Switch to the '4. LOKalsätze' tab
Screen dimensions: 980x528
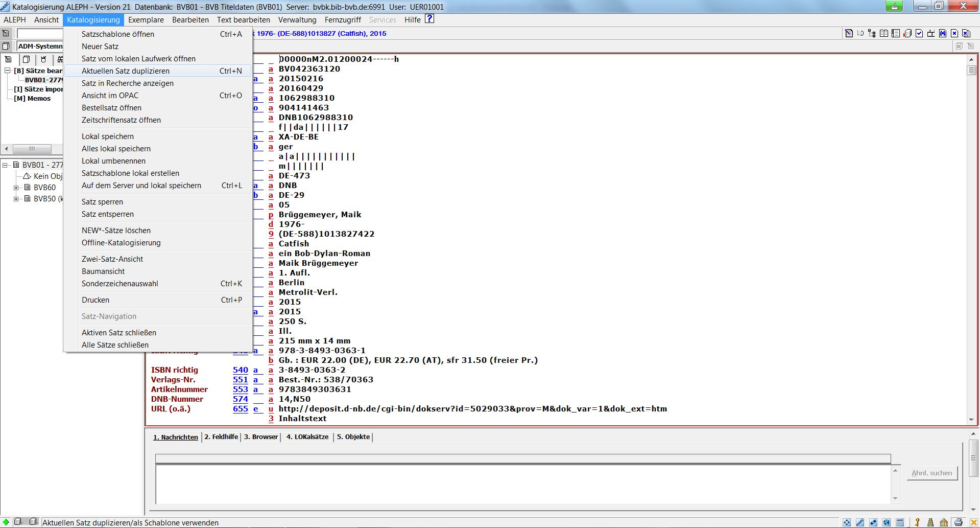307,437
